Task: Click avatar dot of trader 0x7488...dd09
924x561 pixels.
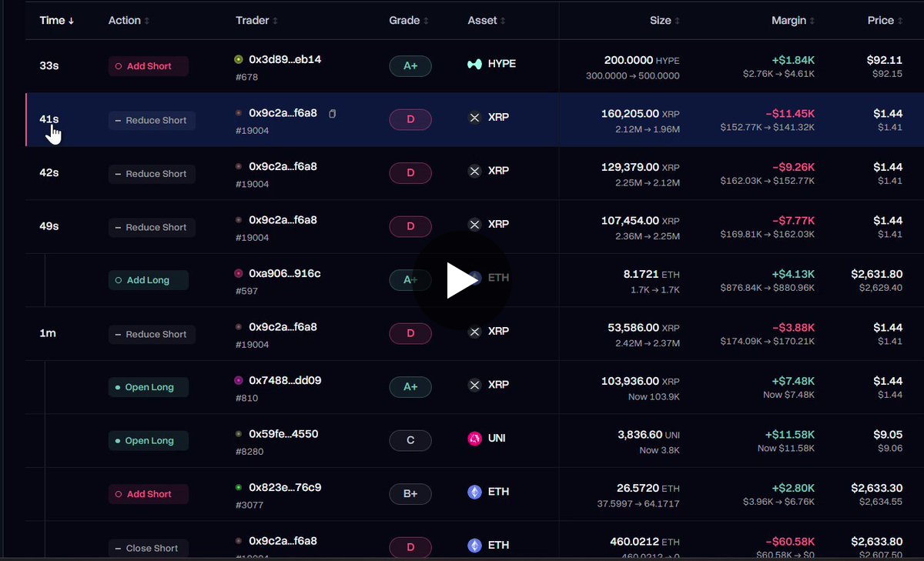Action: pos(239,380)
